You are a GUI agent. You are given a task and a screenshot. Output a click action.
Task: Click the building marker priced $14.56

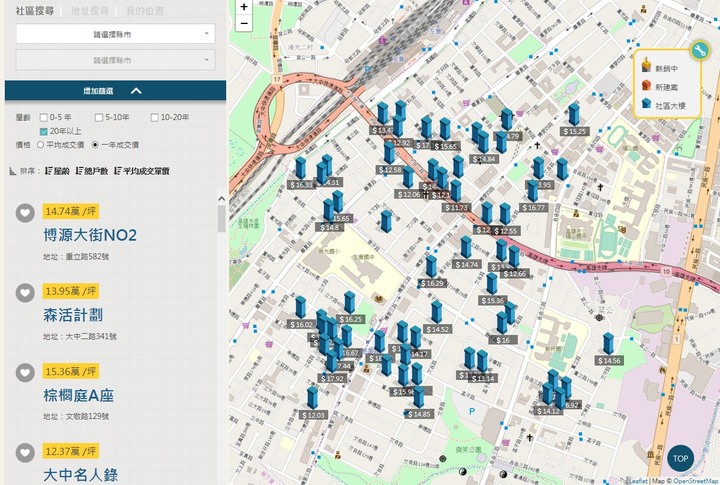click(x=608, y=344)
